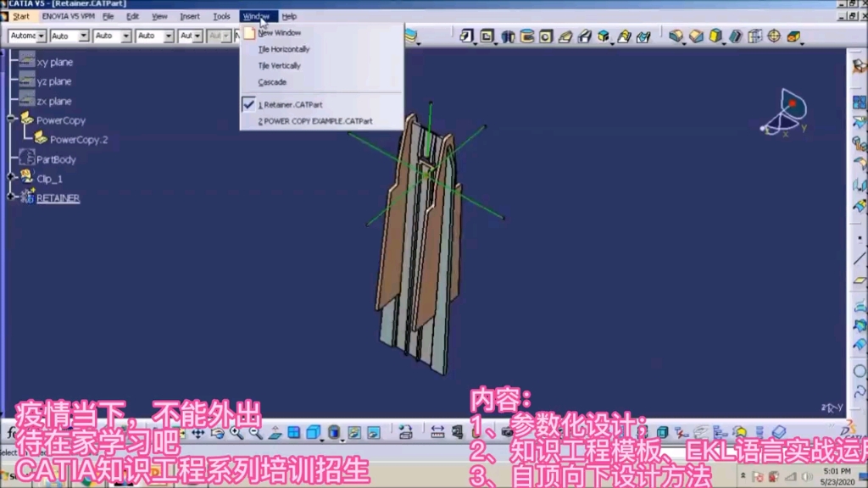Select the Rotate view tool
Viewport: 868px width, 488px height.
click(217, 433)
